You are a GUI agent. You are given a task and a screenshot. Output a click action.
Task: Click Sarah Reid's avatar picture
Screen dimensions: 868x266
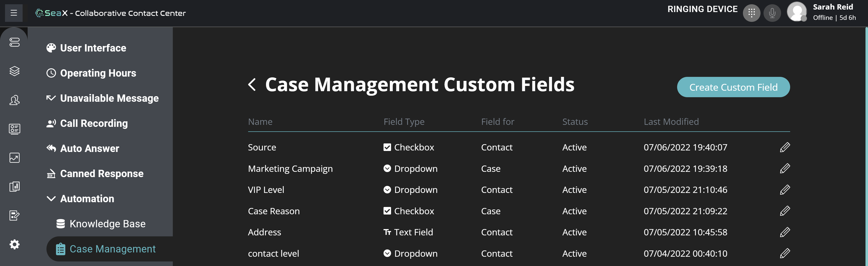click(796, 12)
